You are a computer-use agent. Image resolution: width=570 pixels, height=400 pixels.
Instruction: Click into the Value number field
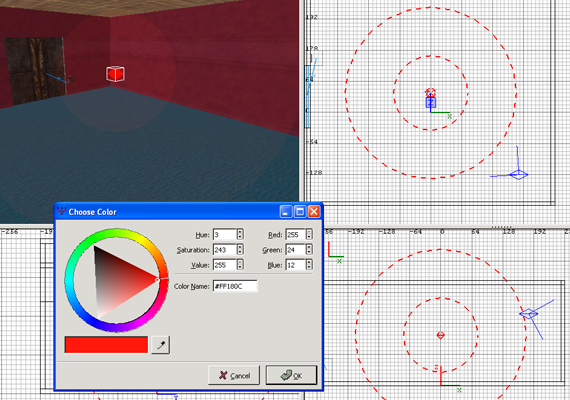click(x=225, y=265)
